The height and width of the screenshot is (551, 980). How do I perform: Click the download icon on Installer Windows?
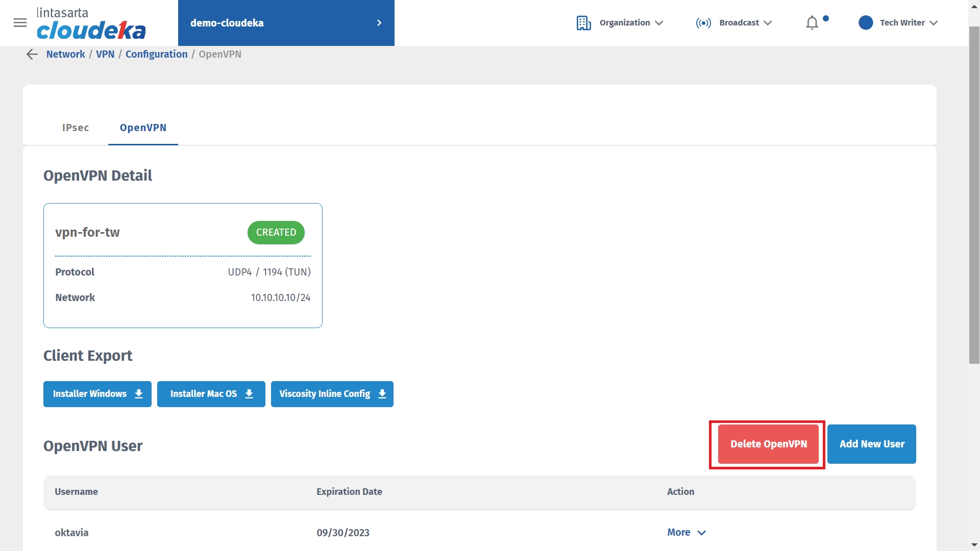[x=139, y=394]
